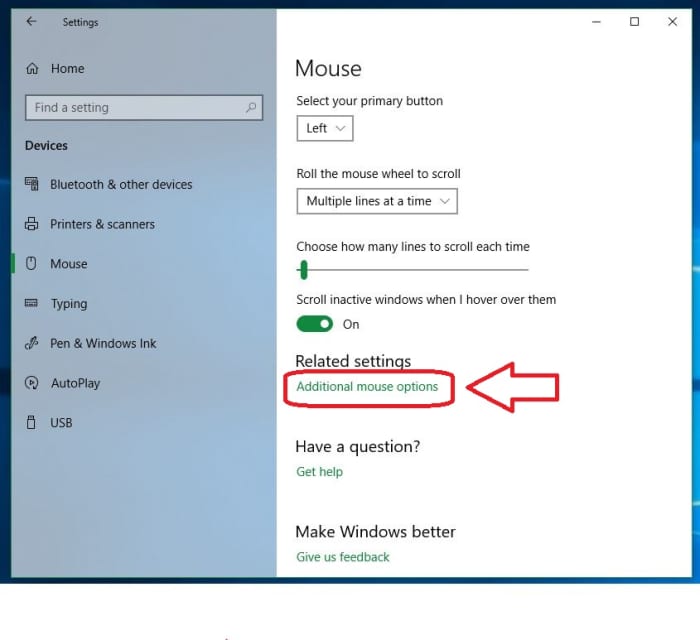Viewport: 700px width, 640px height.
Task: Click the Typing keyboard icon
Action: (x=31, y=303)
